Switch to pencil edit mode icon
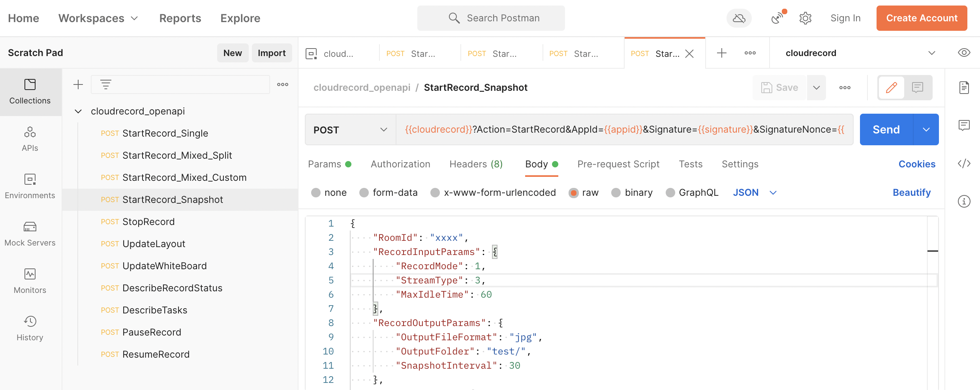The width and height of the screenshot is (980, 390). 891,88
